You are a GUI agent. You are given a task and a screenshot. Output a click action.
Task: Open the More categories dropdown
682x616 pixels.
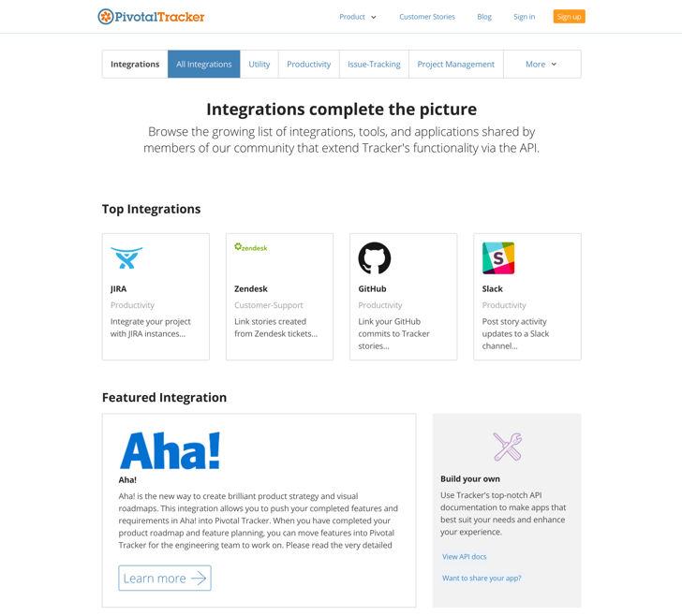(541, 65)
